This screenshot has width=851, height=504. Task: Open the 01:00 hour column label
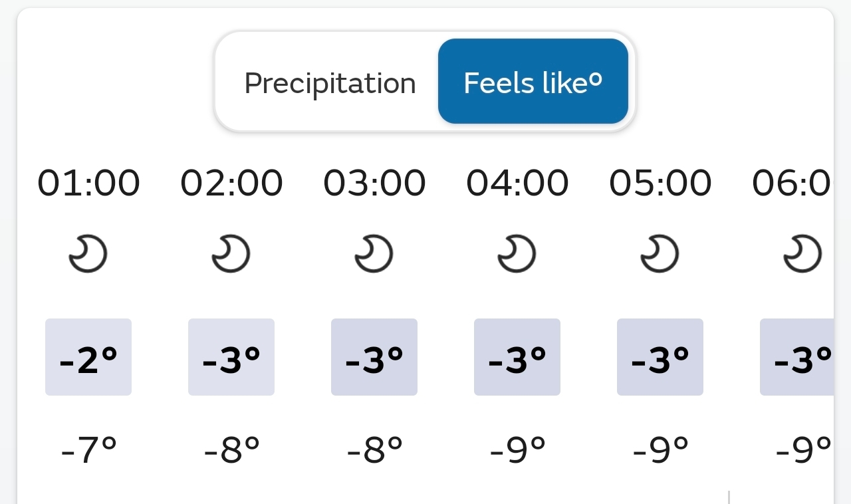coord(88,183)
